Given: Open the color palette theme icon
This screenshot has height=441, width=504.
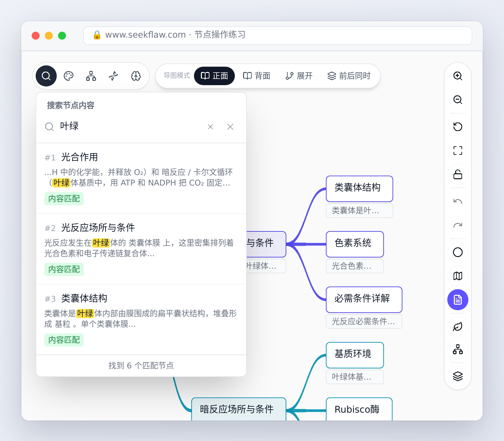Looking at the screenshot, I should point(69,76).
